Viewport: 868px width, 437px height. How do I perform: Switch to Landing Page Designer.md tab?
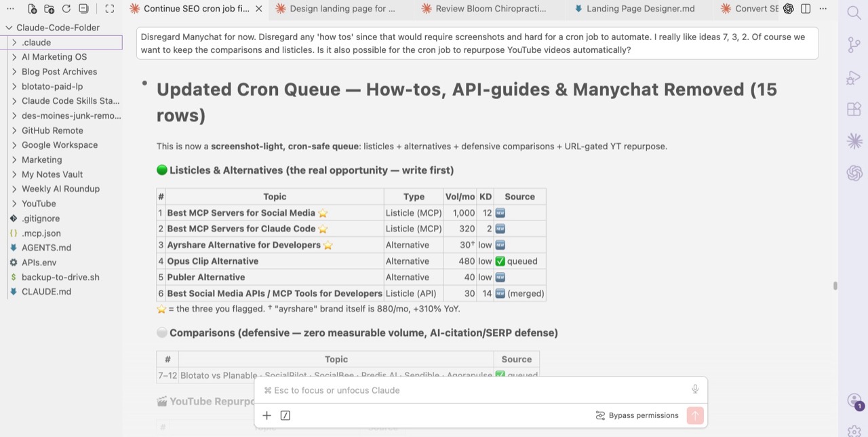(640, 9)
